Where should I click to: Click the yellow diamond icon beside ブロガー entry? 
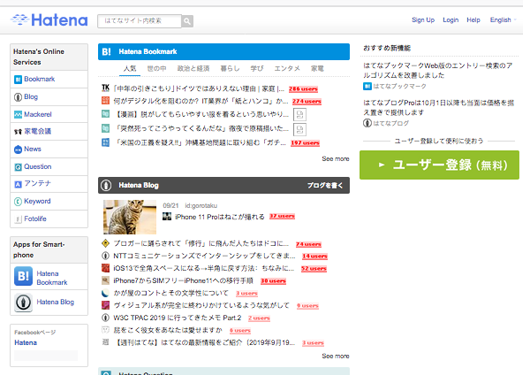click(105, 244)
